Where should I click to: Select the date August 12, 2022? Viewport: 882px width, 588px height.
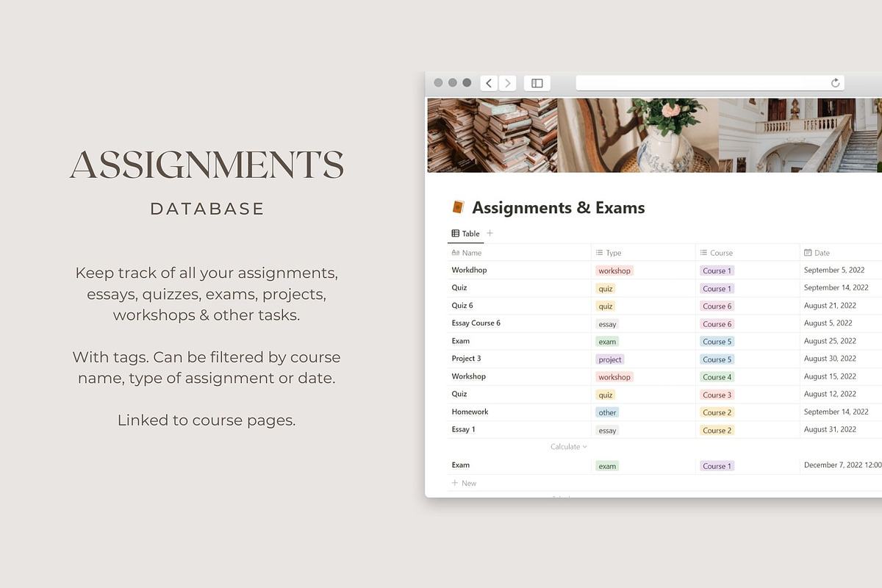click(x=830, y=393)
